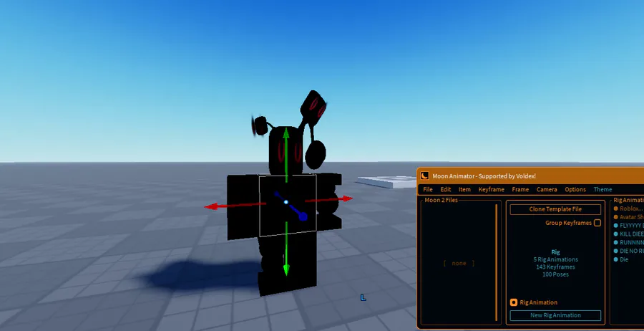644x331 pixels.
Task: Click the Clone Template File button
Action: (x=555, y=209)
